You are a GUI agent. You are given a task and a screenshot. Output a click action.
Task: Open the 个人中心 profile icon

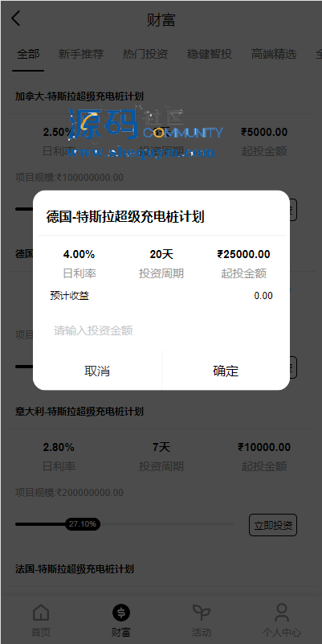coord(281,613)
